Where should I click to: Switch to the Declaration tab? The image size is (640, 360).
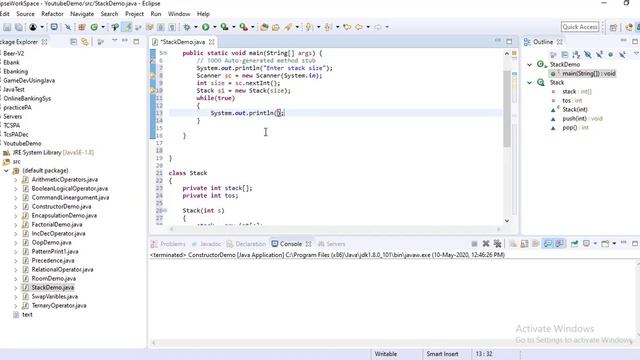pyautogui.click(x=246, y=244)
